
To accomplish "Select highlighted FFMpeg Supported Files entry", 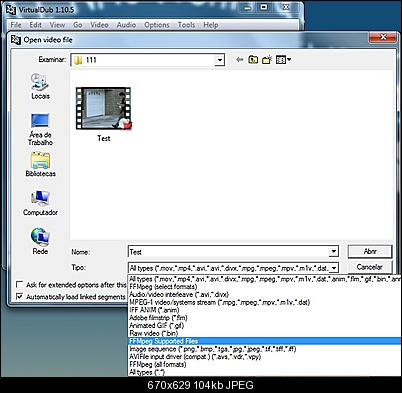I will 265,341.
